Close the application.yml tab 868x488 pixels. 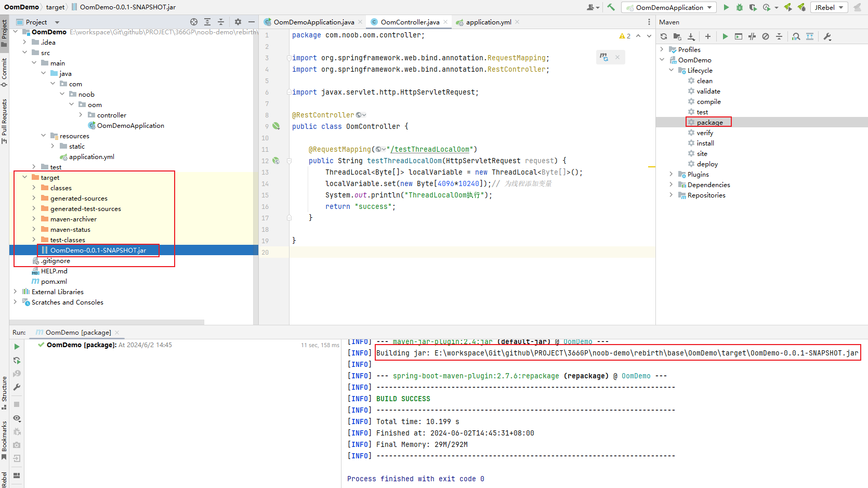[517, 22]
